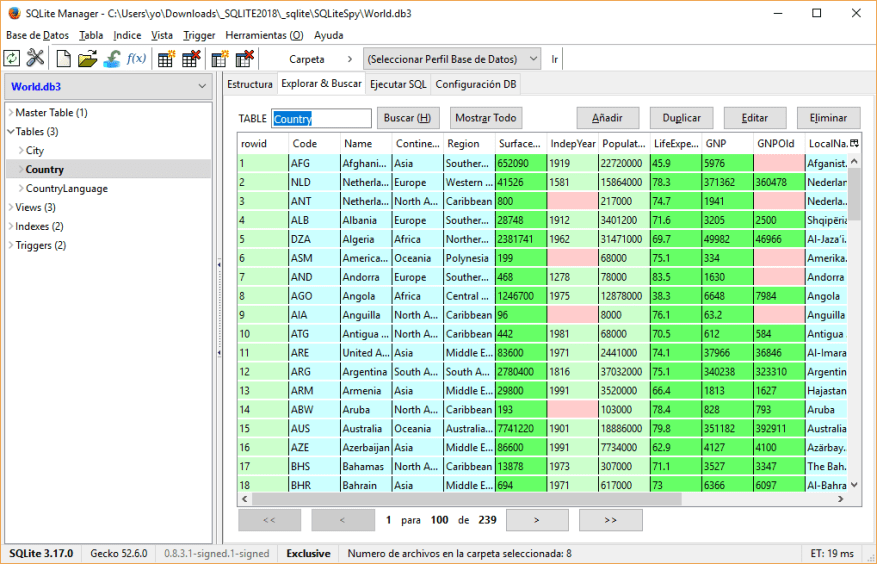Screen dimensions: 877x564
Task: Click the refresh icon in the toolbar
Action: [12, 59]
